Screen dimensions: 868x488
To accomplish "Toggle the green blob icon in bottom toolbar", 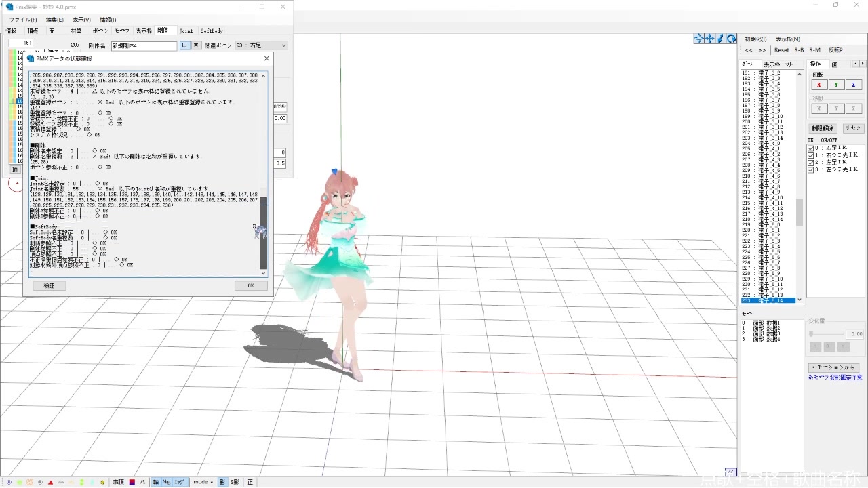I will [x=20, y=482].
